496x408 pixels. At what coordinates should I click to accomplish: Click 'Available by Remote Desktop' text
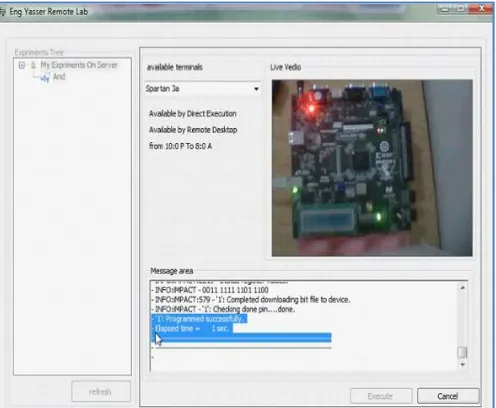coord(193,130)
